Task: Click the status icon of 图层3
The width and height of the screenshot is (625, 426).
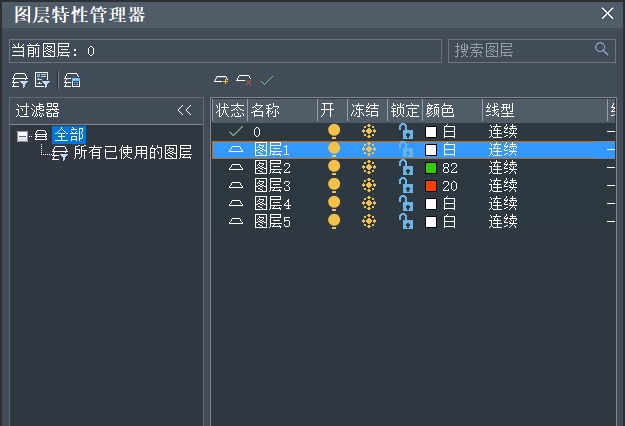Action: 236,186
